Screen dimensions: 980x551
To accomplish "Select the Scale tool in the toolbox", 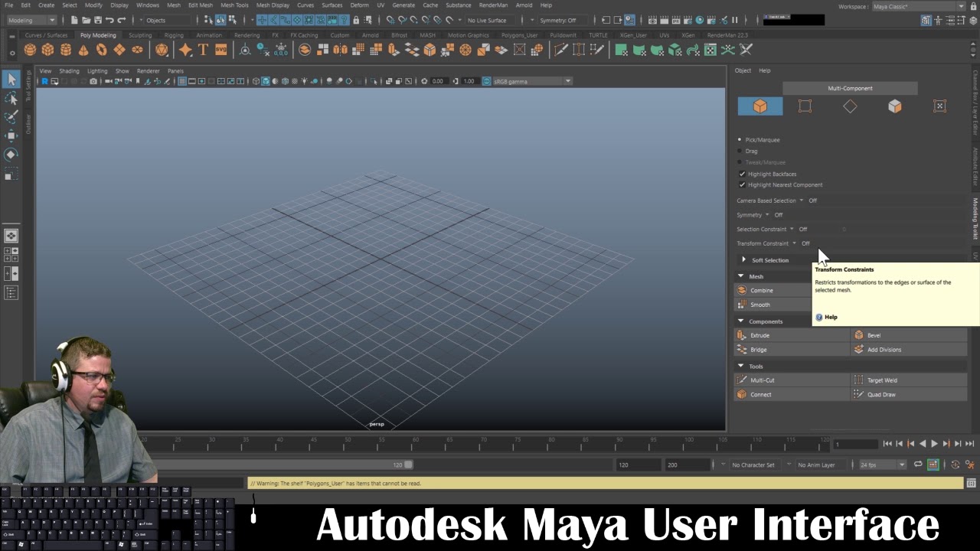I will (11, 174).
